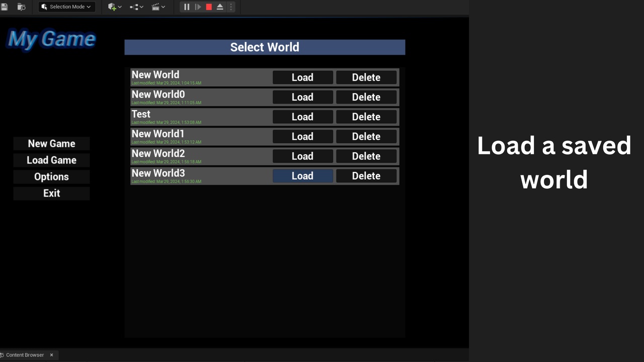
Task: Load the Test save
Action: (302, 117)
